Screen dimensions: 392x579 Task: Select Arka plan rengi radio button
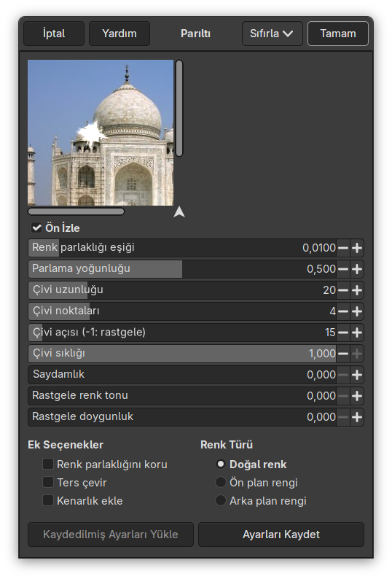click(220, 500)
